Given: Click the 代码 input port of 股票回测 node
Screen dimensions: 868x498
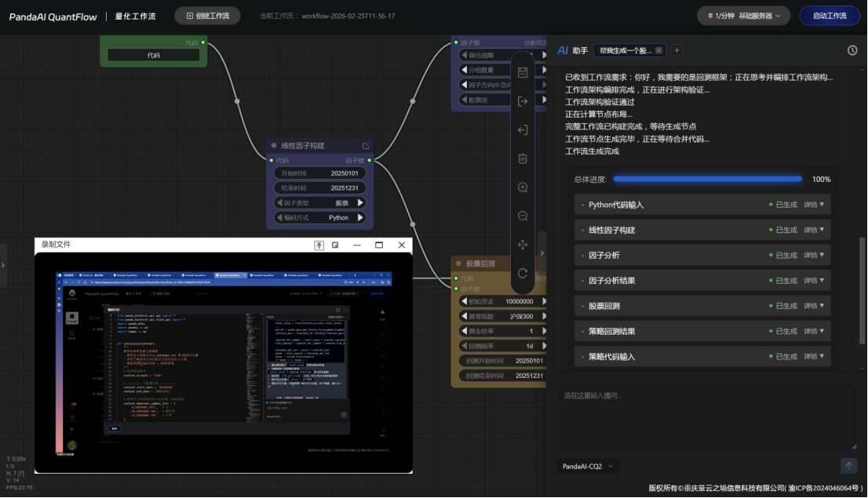Looking at the screenshot, I should tap(456, 278).
